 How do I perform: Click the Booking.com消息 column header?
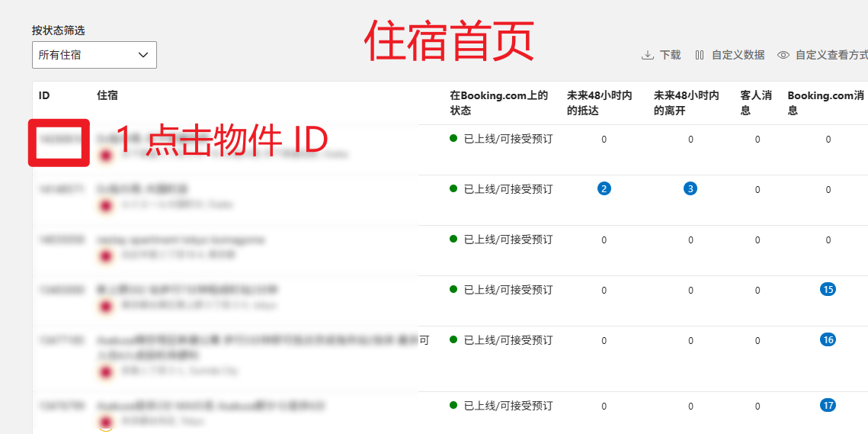pos(825,103)
